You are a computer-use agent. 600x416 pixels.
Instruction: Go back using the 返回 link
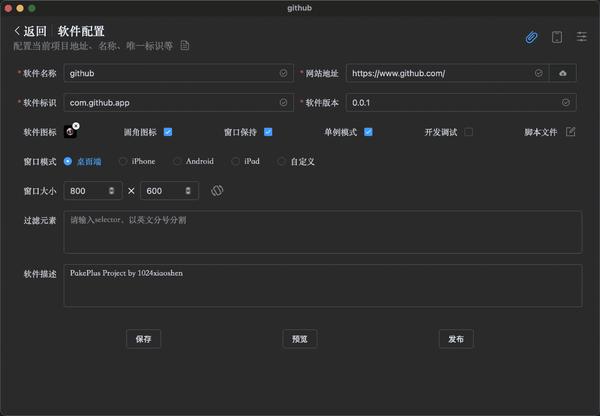click(x=30, y=31)
